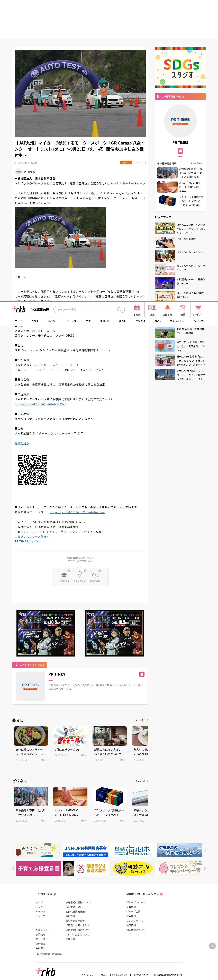
Task: Click arrow icon next to RKB毎日ホールディングス heading
Action: (x=161, y=894)
